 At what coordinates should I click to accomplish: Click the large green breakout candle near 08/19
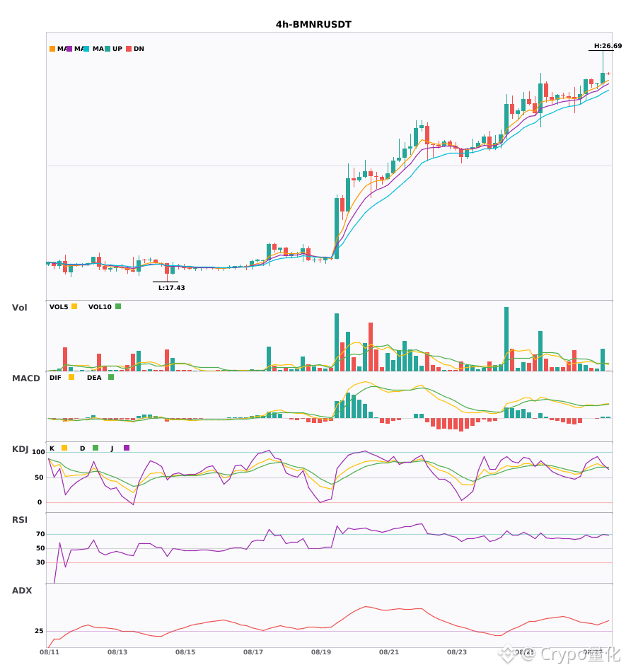pyautogui.click(x=337, y=228)
